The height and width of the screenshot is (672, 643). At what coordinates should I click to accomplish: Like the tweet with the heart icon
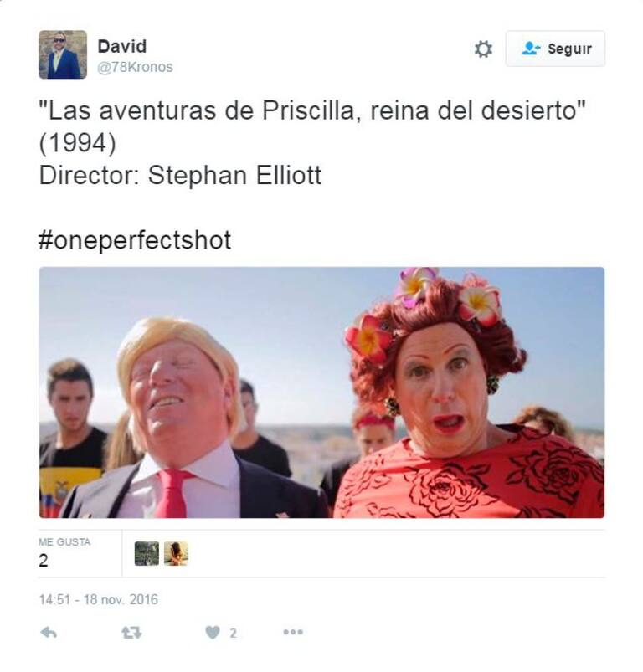coord(213,633)
